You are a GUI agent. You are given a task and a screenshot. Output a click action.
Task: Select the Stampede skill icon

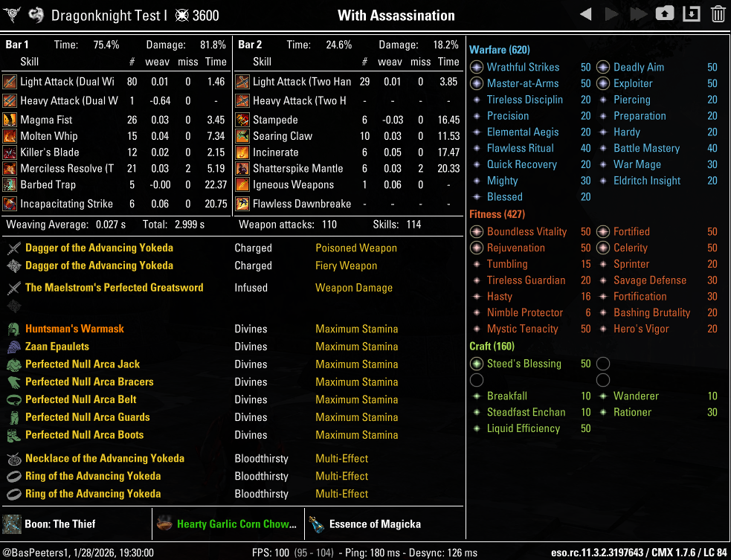[x=242, y=120]
